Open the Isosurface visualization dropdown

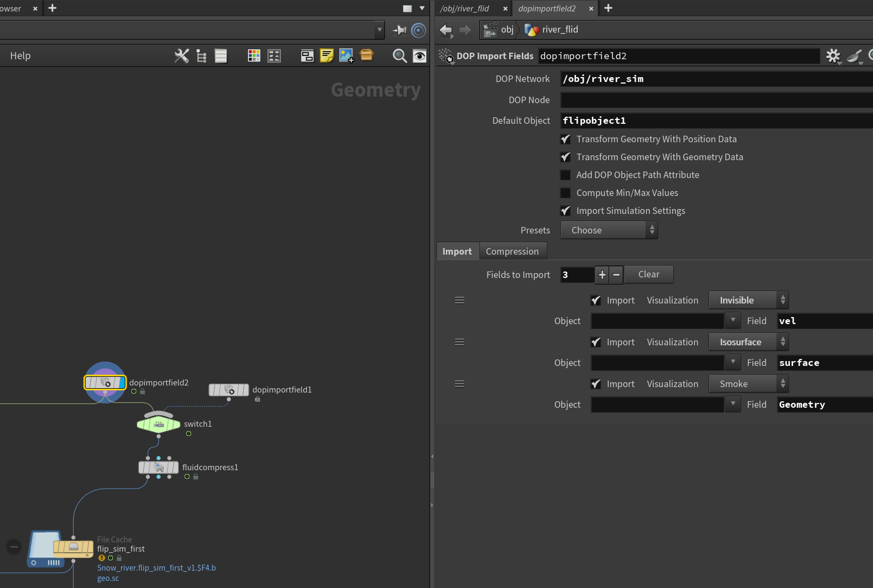click(x=749, y=342)
